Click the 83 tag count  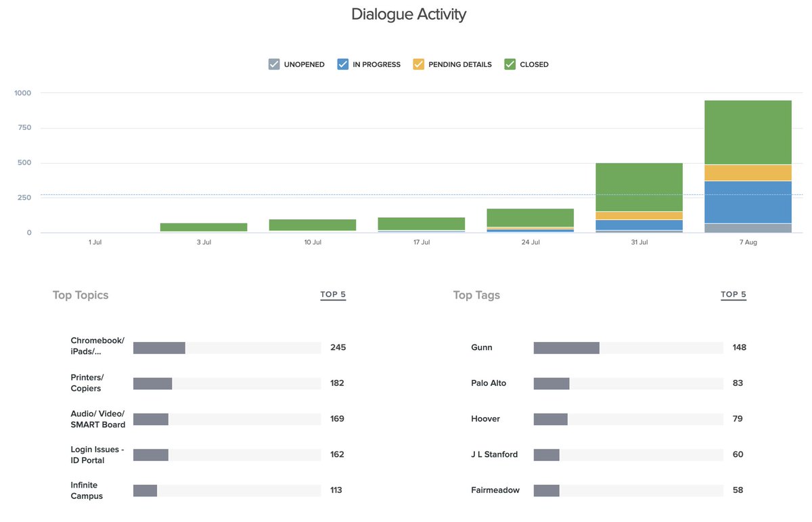[x=738, y=383]
